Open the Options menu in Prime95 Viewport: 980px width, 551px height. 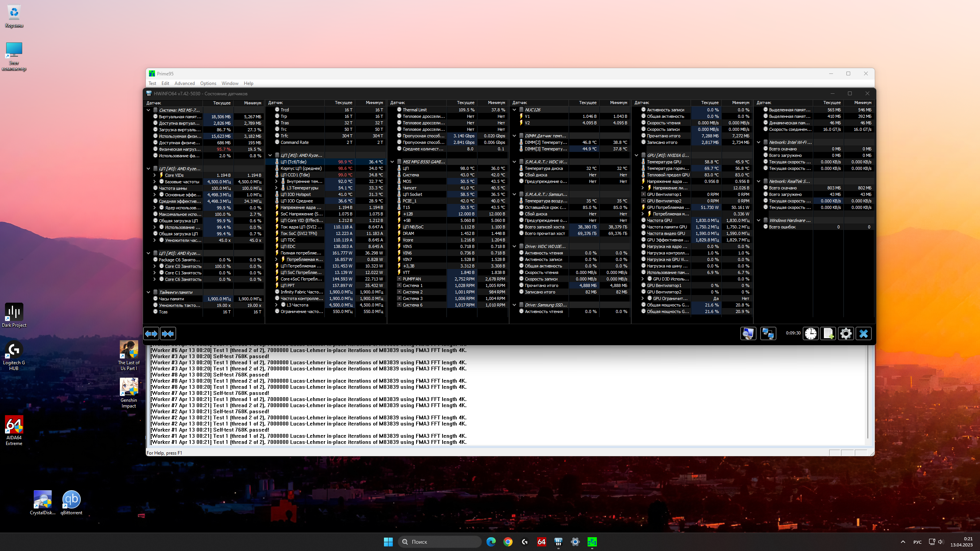coord(208,83)
